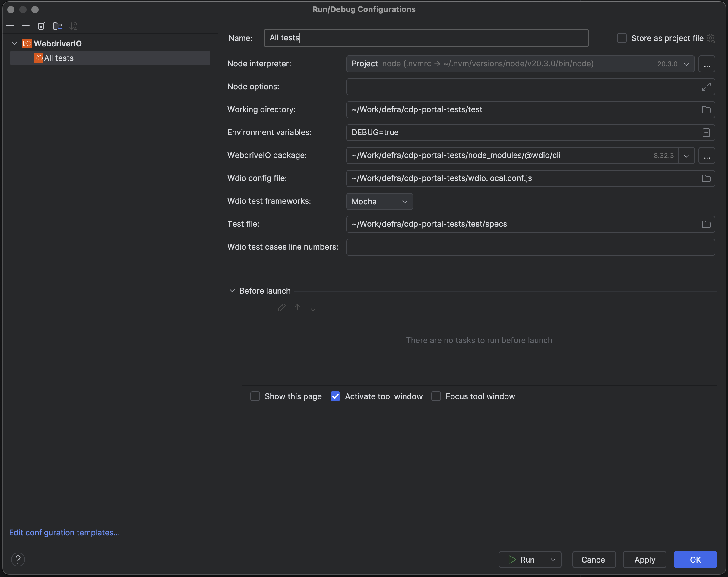Screen dimensions: 728x577
Task: Remove the selected configuration
Action: [26, 26]
